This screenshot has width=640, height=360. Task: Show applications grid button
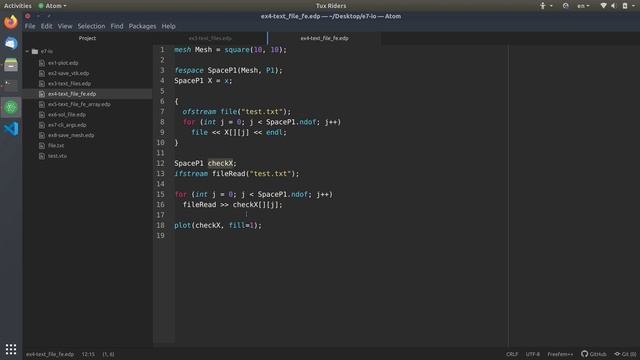(11, 349)
